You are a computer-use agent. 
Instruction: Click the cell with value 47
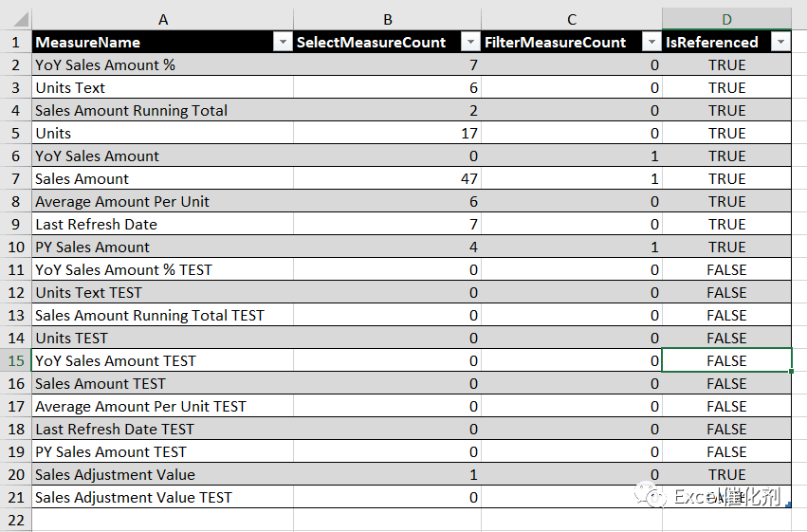tap(388, 178)
